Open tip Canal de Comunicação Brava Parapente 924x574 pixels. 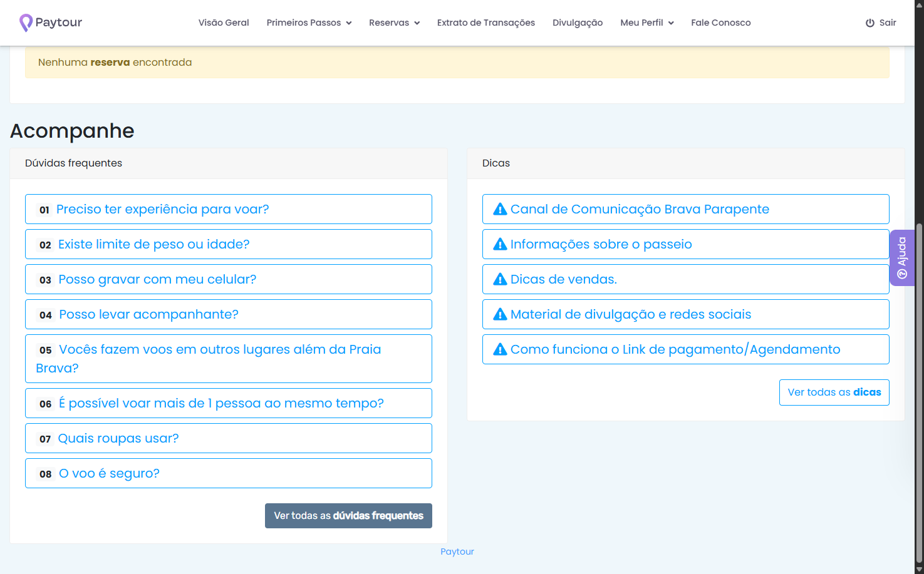(x=686, y=209)
